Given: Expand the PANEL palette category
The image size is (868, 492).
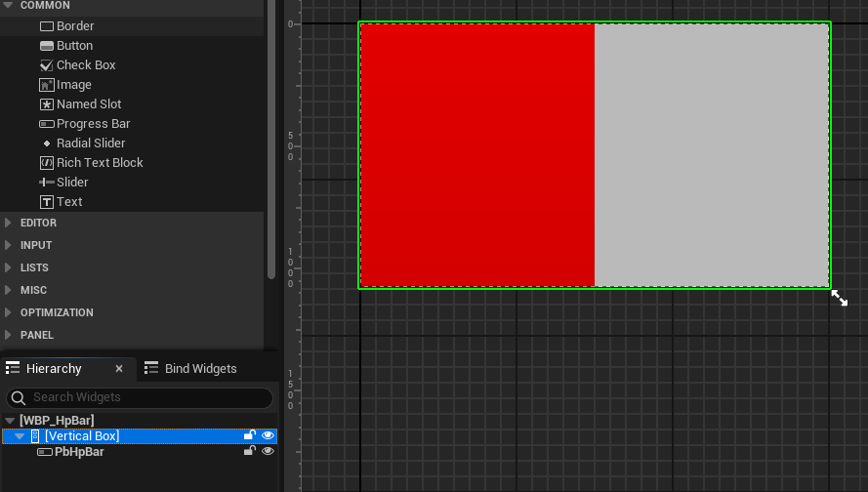Looking at the screenshot, I should (8, 335).
